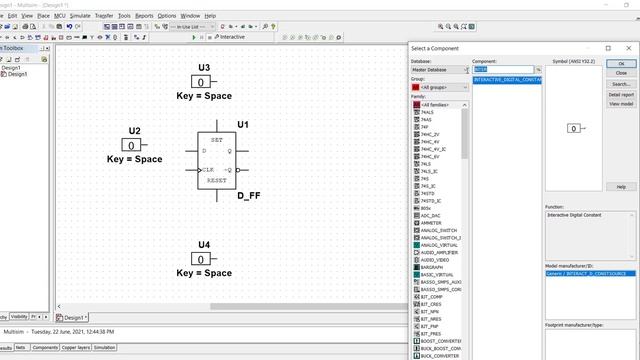Click the spreadsheet view toolbar icon
Viewport: 640px width, 360px height.
(115, 27)
